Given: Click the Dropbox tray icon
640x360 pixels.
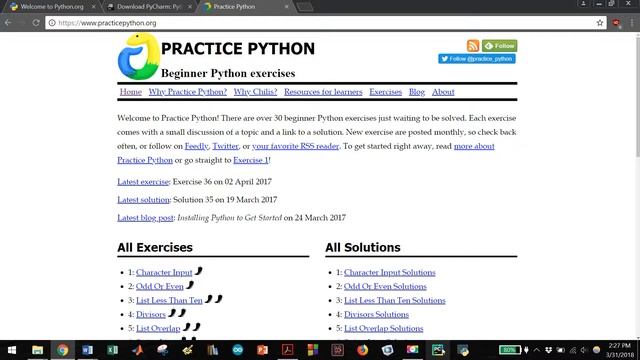Looking at the screenshot, I should click(548, 350).
